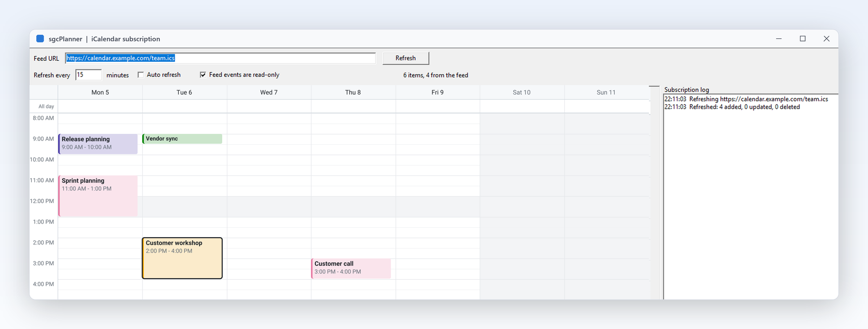Click the 3:00 PM time label
This screenshot has height=329, width=868.
[43, 264]
